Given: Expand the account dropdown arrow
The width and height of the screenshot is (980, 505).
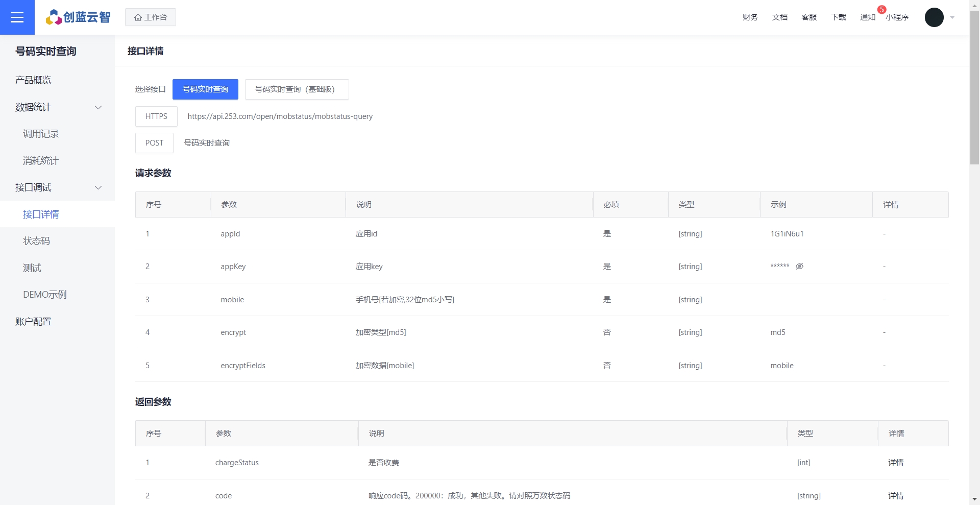Looking at the screenshot, I should click(x=952, y=17).
